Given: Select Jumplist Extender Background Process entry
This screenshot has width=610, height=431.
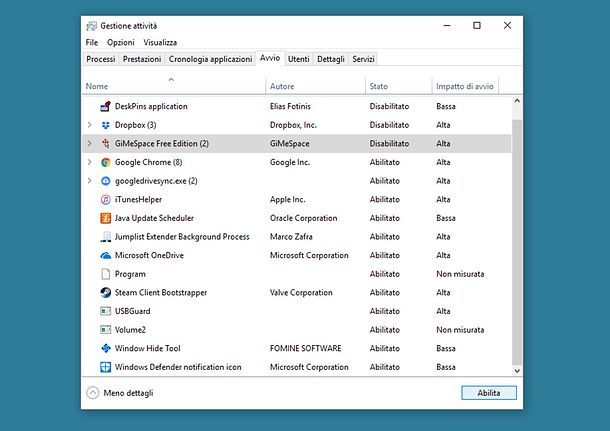Looking at the screenshot, I should click(x=182, y=237).
